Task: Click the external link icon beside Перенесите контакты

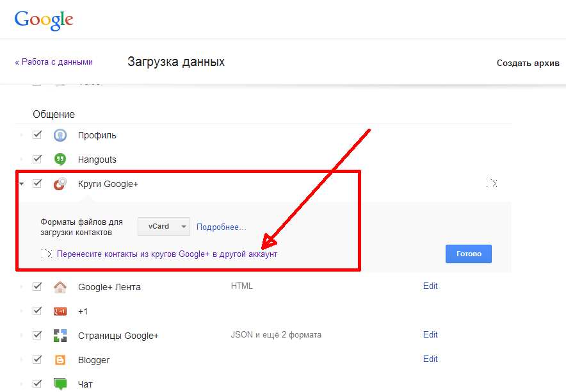Action: 47,254
